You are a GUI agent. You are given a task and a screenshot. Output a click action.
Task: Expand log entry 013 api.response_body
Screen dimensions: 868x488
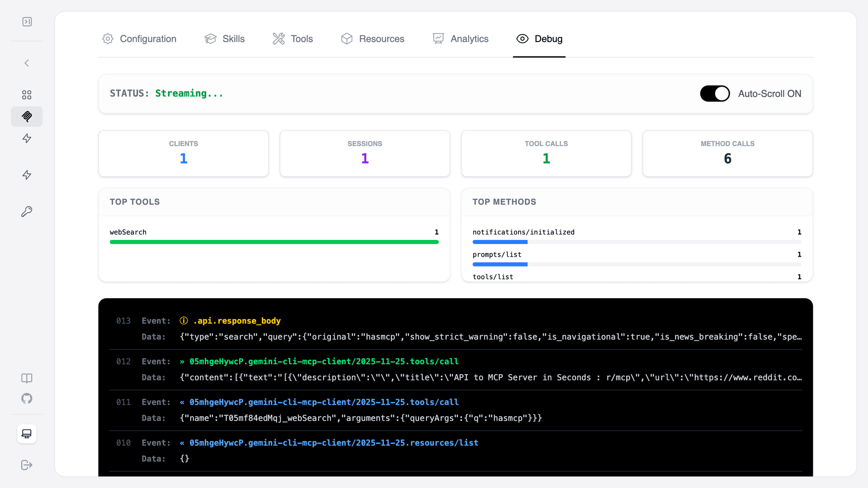coord(237,321)
